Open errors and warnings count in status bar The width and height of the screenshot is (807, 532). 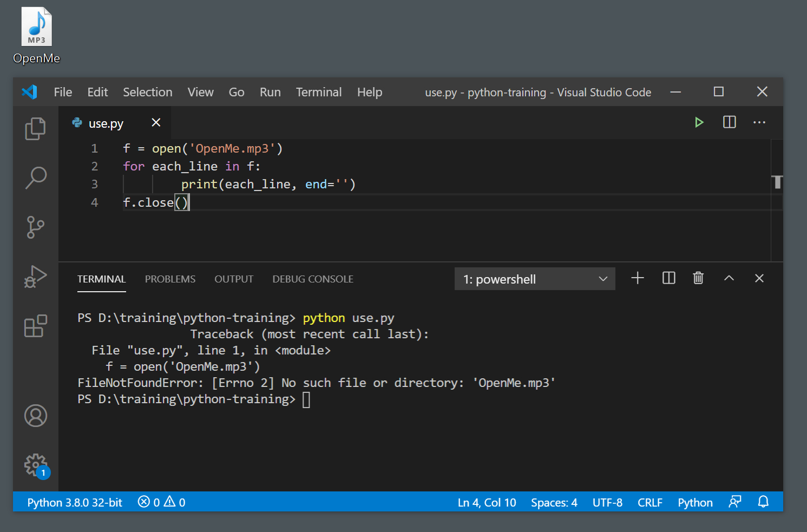pyautogui.click(x=161, y=502)
